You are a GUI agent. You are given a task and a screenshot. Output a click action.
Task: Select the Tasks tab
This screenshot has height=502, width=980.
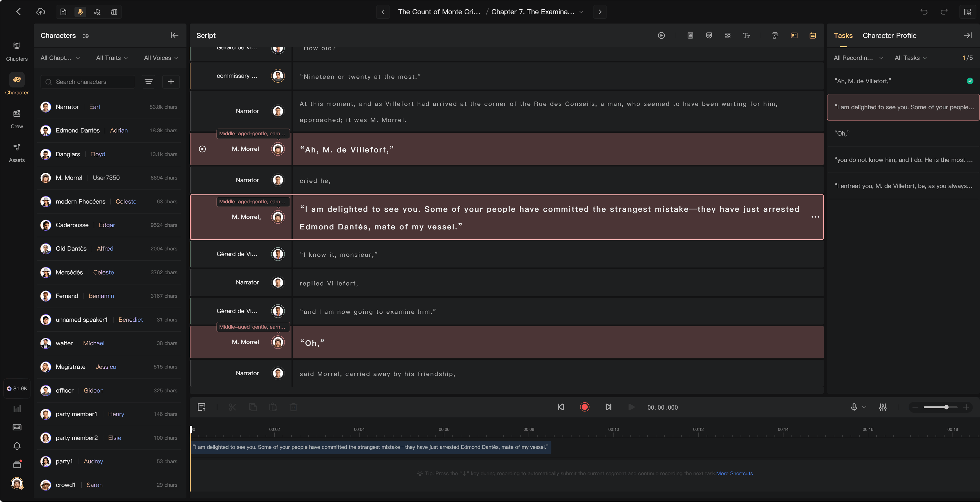[843, 35]
